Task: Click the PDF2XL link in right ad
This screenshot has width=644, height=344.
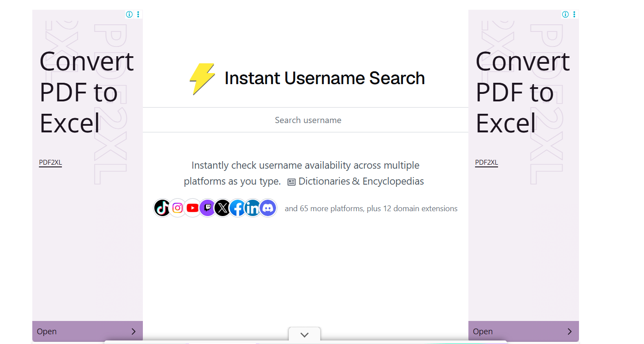Action: (x=487, y=162)
